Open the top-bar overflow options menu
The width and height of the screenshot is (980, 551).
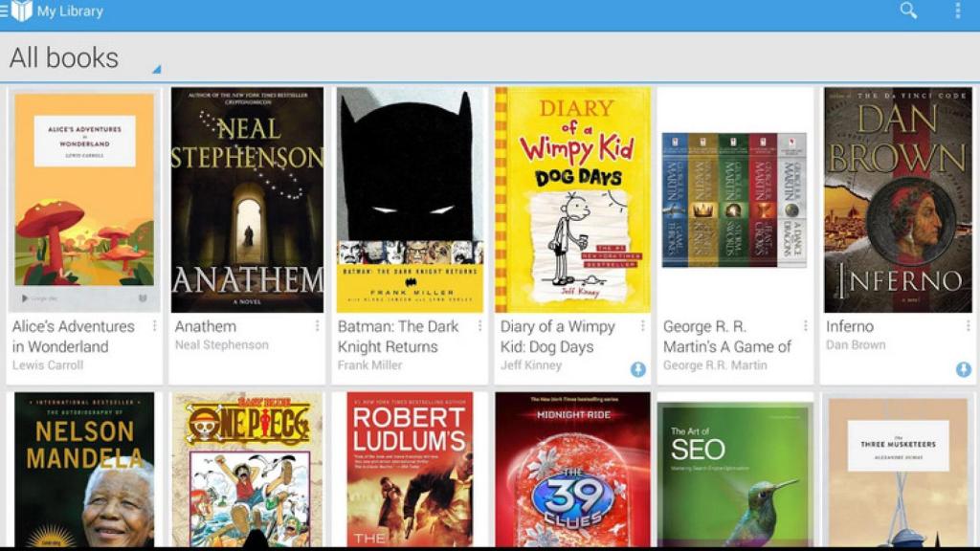pyautogui.click(x=957, y=10)
